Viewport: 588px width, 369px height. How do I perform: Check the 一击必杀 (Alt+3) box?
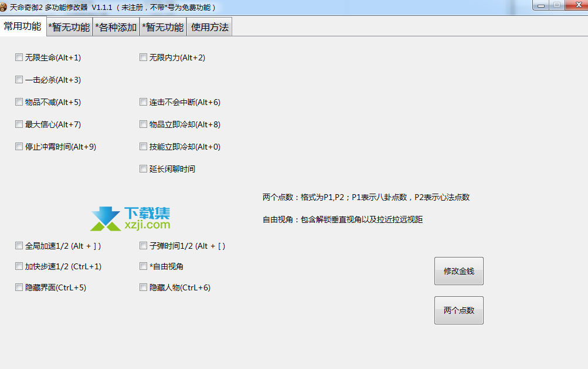(x=19, y=80)
